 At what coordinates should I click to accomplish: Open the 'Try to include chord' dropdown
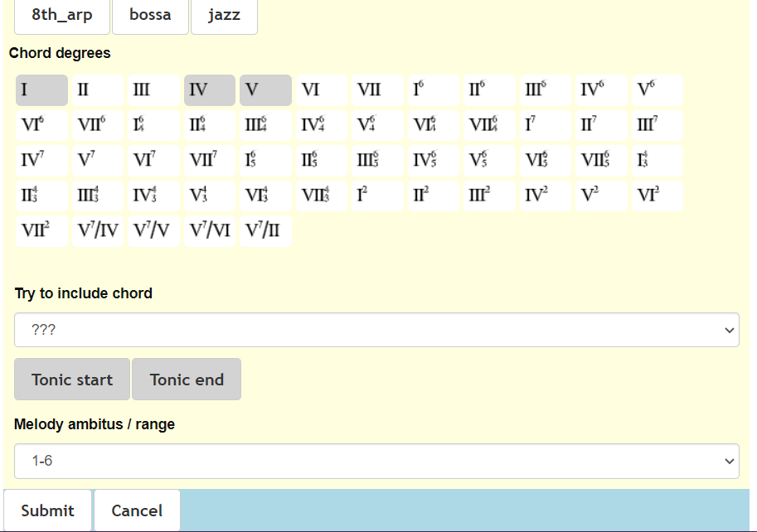click(x=376, y=330)
